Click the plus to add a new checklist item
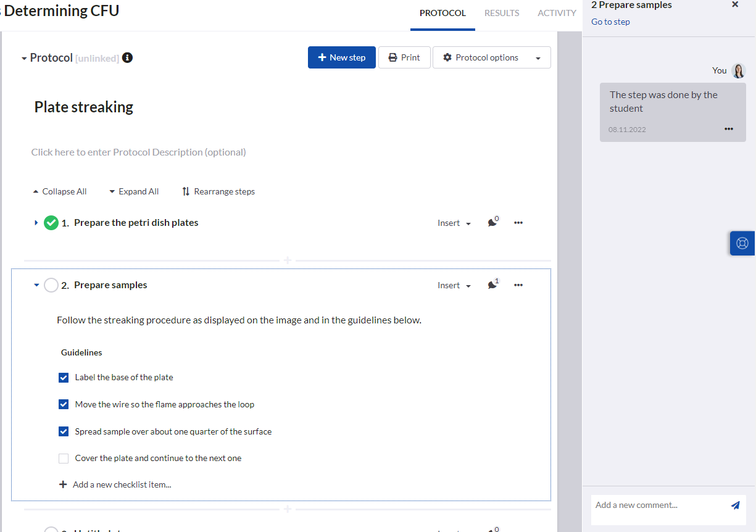 coord(63,484)
